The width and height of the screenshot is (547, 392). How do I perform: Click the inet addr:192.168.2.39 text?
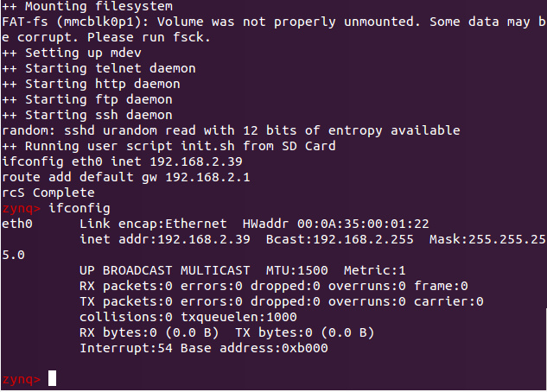pos(164,239)
